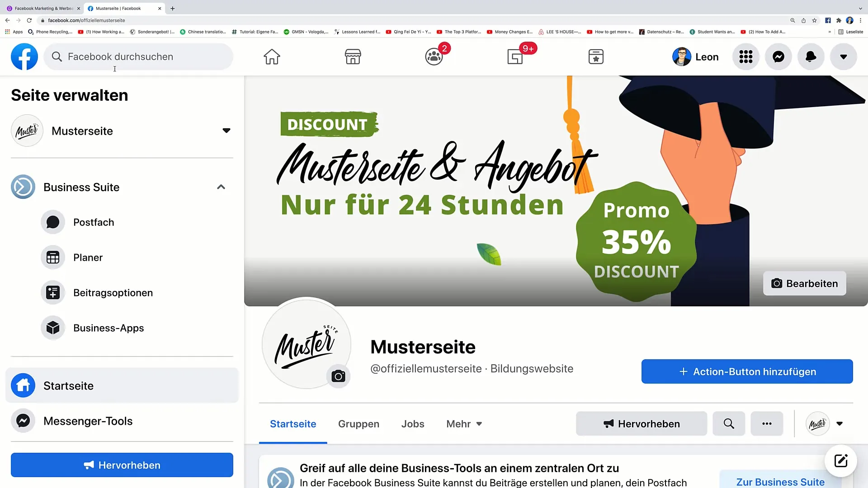
Task: Expand the Musterseite dropdown in sidebar
Action: click(226, 131)
